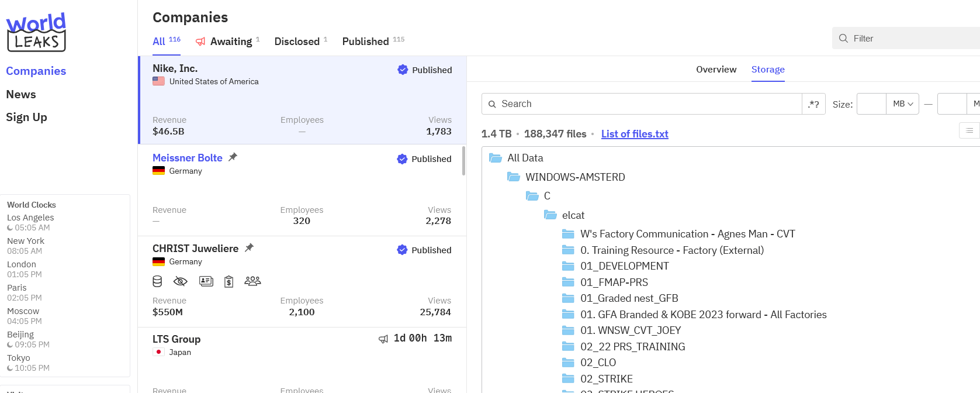The width and height of the screenshot is (980, 393).
Task: Collapse the elcat folder
Action: coord(550,215)
